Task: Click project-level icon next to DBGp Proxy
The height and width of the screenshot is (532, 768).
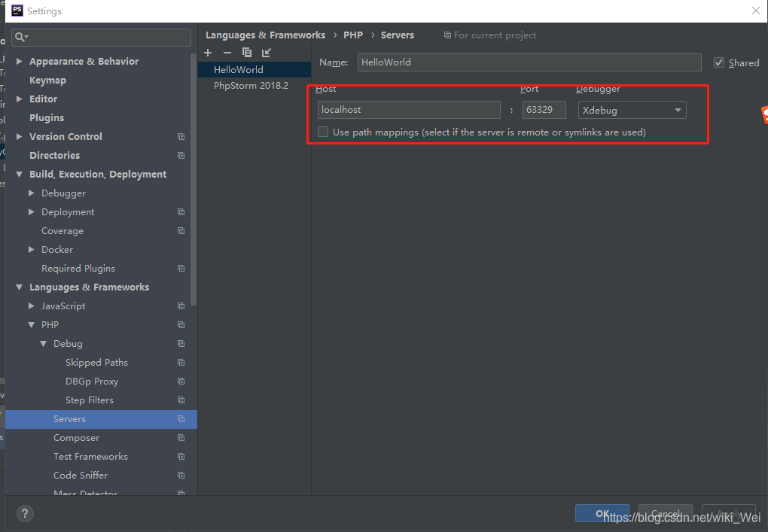Action: click(181, 382)
